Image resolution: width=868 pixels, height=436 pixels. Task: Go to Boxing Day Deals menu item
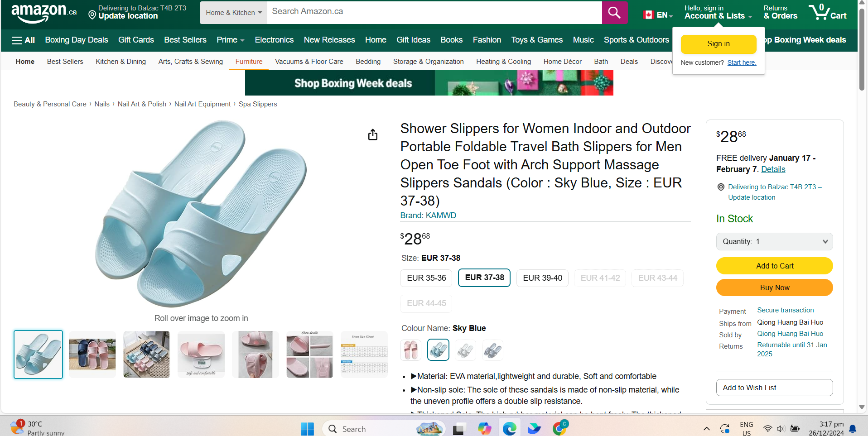pos(77,40)
